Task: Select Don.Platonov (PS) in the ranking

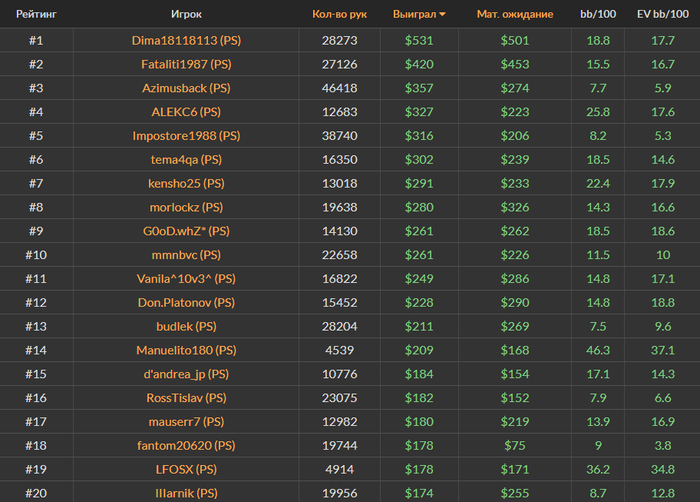Action: (185, 302)
